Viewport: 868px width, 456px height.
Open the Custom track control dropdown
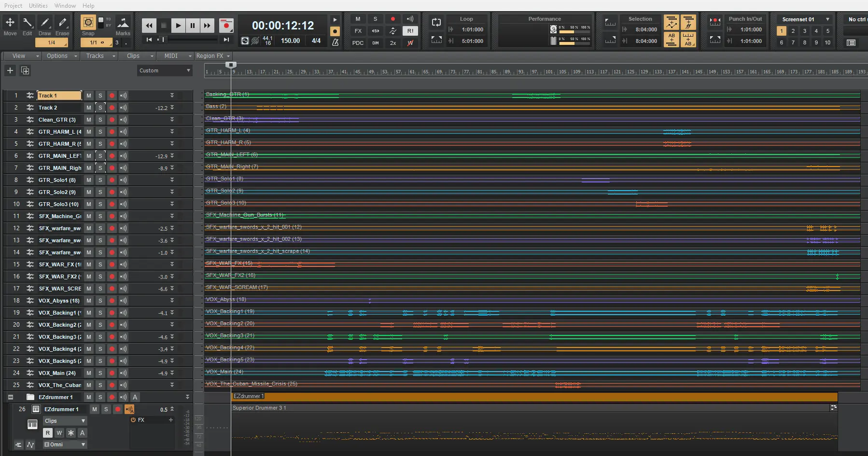[165, 70]
